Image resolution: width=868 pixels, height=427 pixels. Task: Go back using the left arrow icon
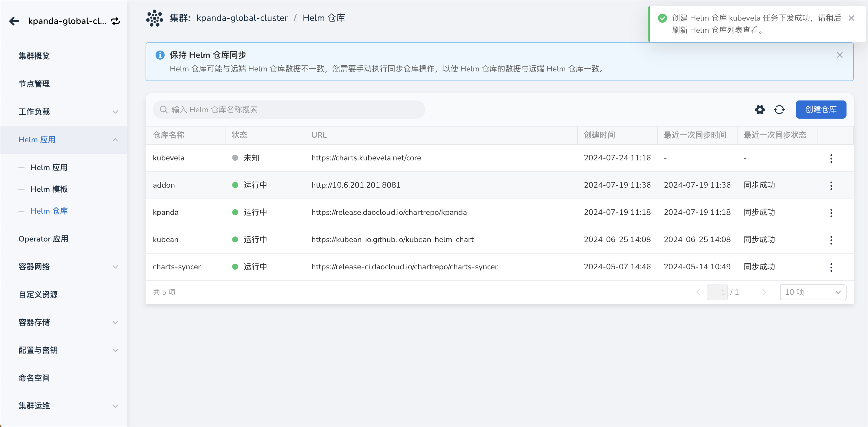(x=14, y=21)
